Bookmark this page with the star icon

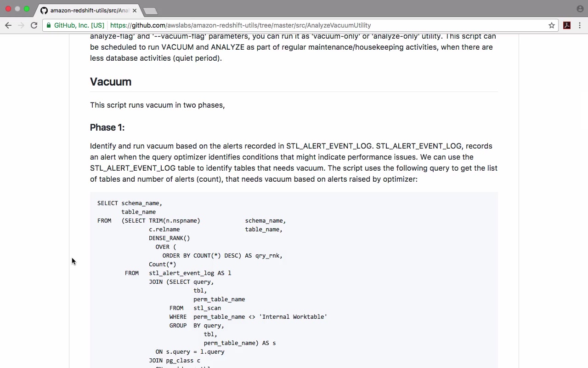(552, 25)
